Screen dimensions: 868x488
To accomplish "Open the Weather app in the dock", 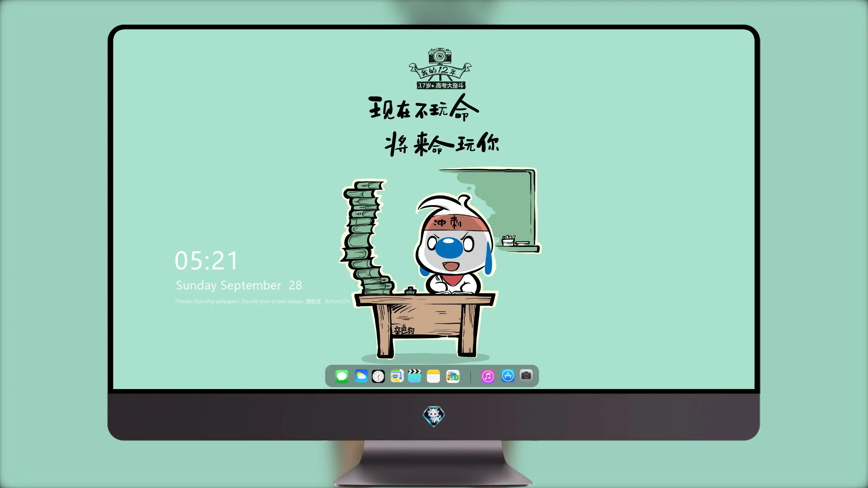I will pos(361,376).
